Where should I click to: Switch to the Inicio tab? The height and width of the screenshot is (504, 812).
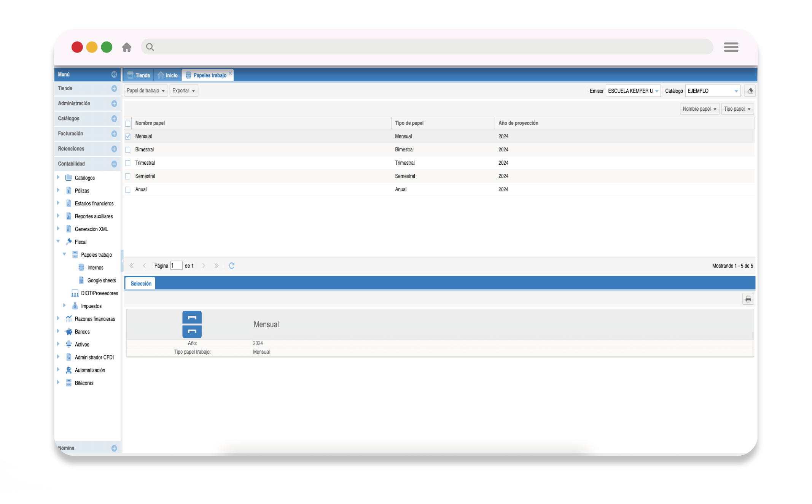pyautogui.click(x=168, y=75)
